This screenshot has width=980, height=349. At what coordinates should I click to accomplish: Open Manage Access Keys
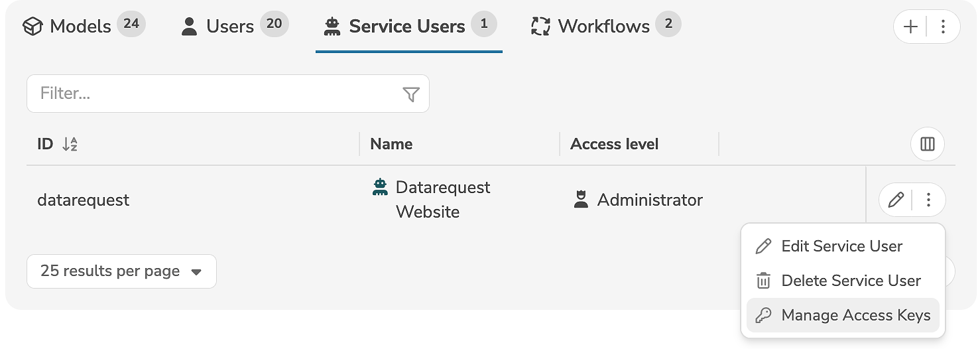pos(855,315)
